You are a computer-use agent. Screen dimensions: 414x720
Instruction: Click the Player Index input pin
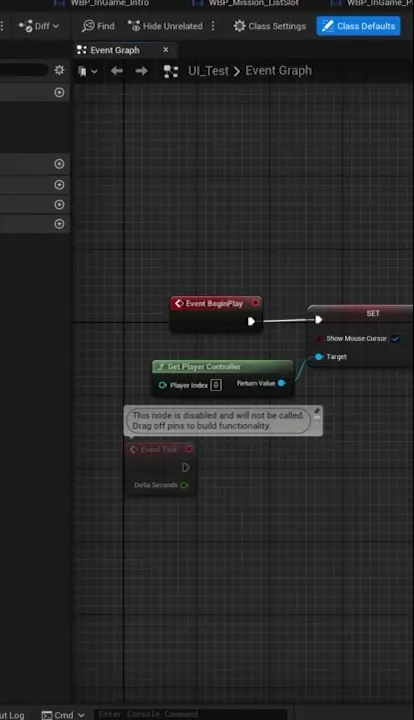tap(162, 385)
